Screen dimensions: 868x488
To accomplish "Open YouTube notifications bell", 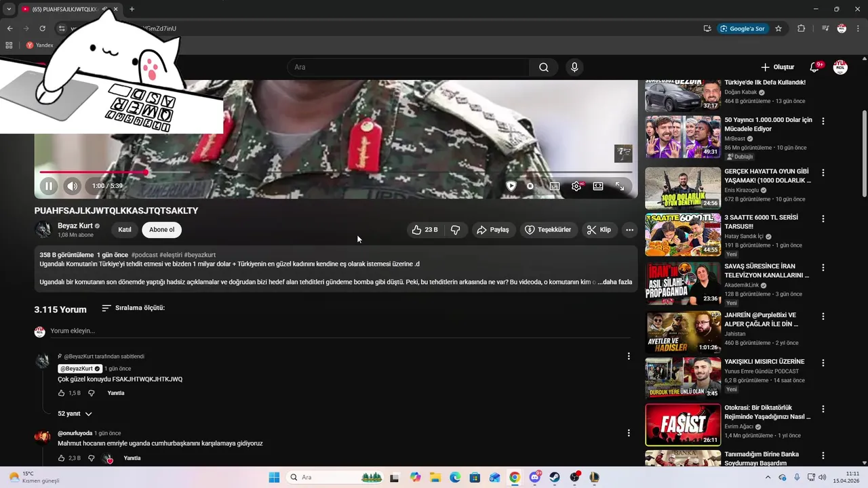I will [814, 67].
